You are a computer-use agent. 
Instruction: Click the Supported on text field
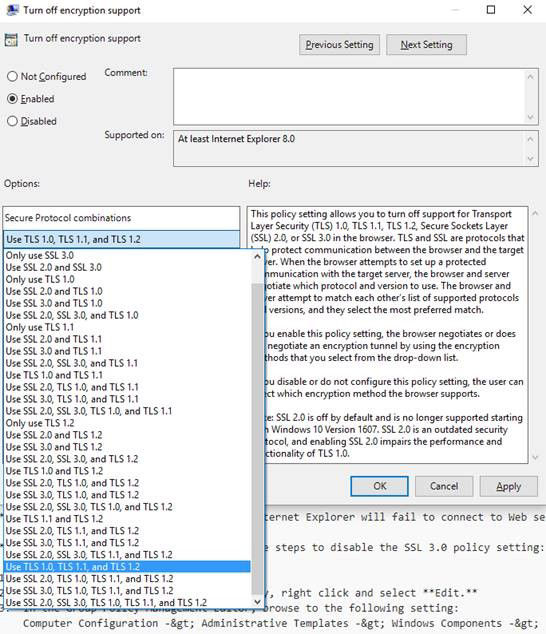(x=349, y=148)
